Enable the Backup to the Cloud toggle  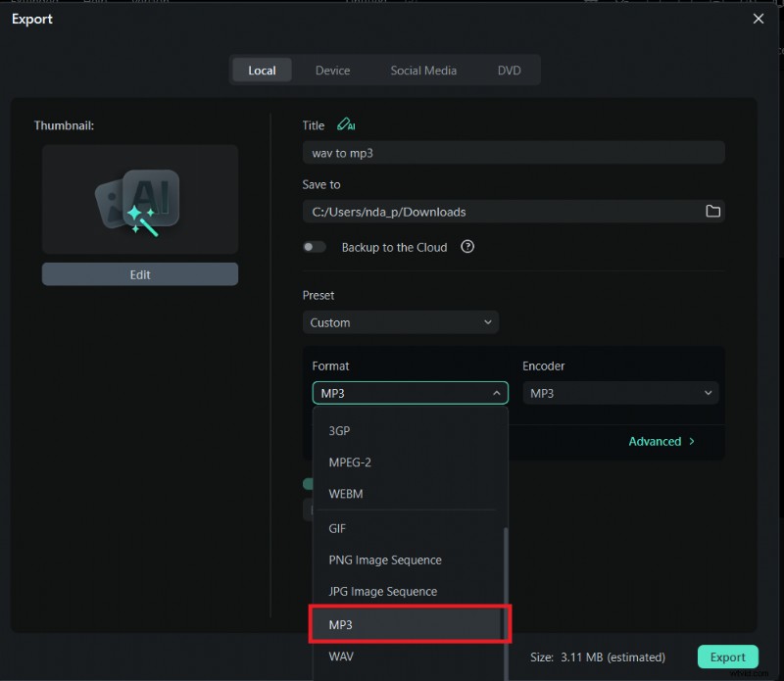315,247
